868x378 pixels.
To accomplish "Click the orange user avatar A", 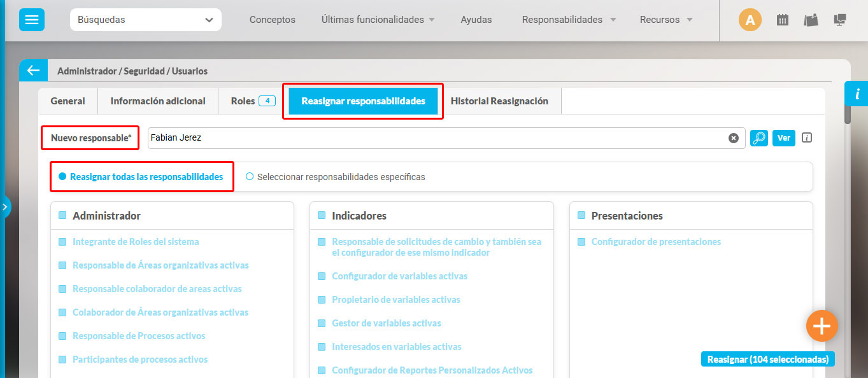I will point(750,20).
